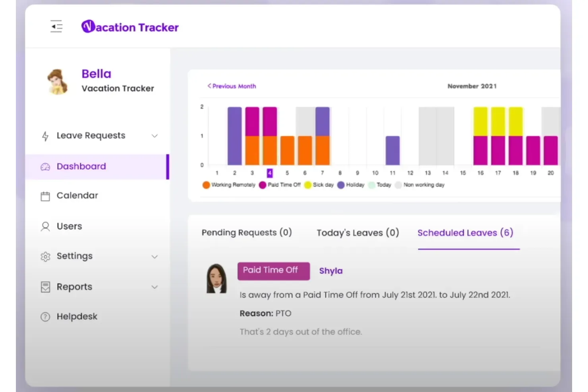Expand the Settings section
Image resolution: width=588 pixels, height=392 pixels.
coord(155,257)
